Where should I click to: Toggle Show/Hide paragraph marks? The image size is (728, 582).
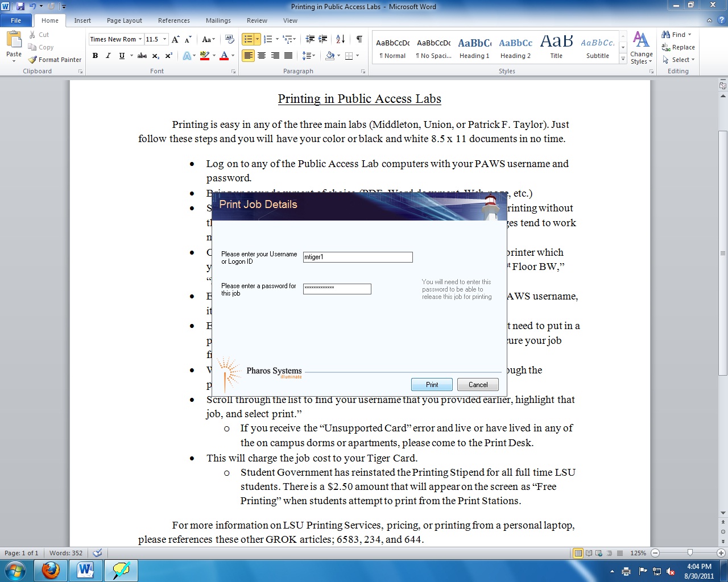(x=359, y=39)
